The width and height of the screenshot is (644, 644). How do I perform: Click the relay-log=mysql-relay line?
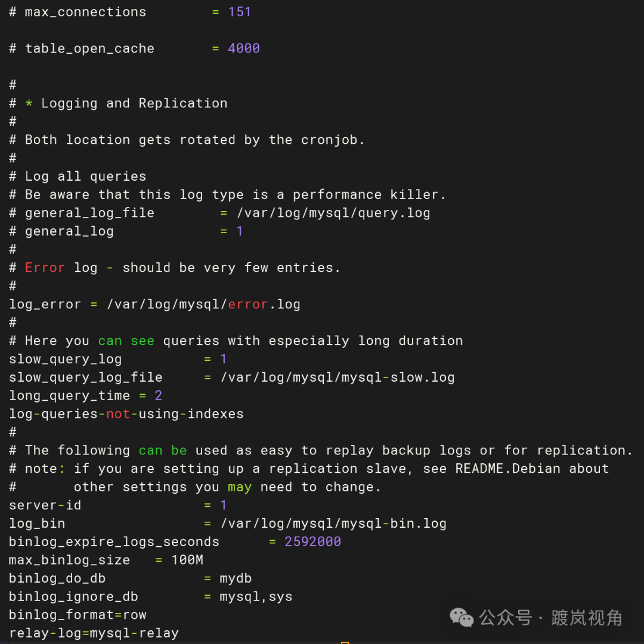point(94,633)
